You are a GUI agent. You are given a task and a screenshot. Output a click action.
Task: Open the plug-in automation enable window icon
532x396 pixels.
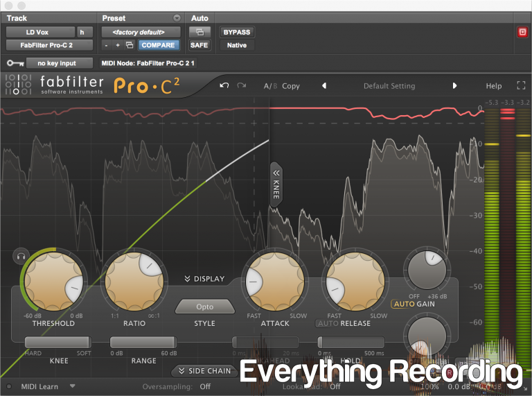[x=199, y=33]
